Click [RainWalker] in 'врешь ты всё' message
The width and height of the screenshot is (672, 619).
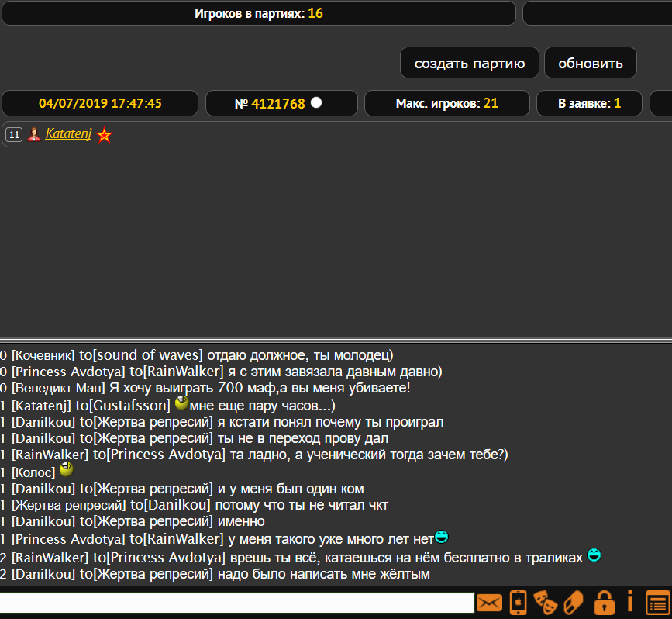50,557
